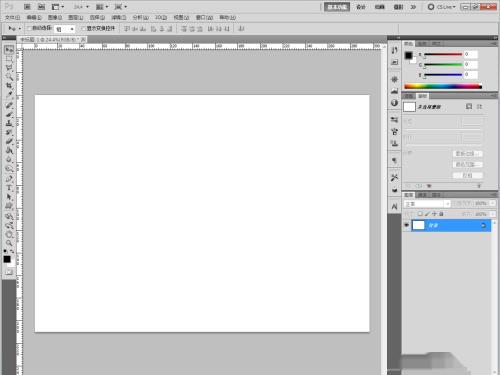The image size is (500, 375).
Task: Open the Paragraph panel icon in dock
Action: tap(395, 160)
